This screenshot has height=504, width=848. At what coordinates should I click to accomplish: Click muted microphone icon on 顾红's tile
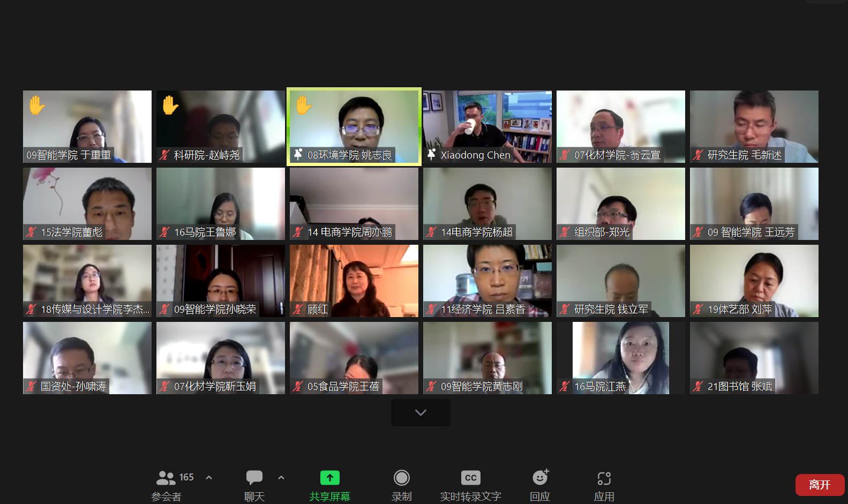click(298, 309)
